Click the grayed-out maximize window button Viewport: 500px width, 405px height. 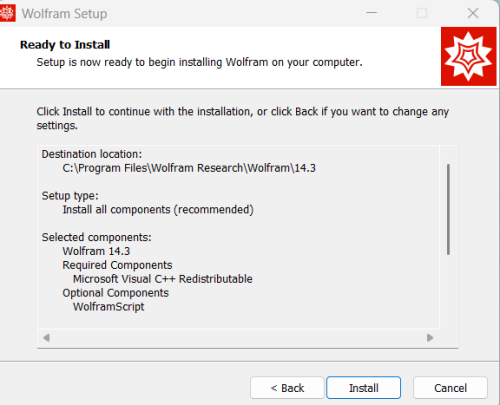tap(422, 13)
